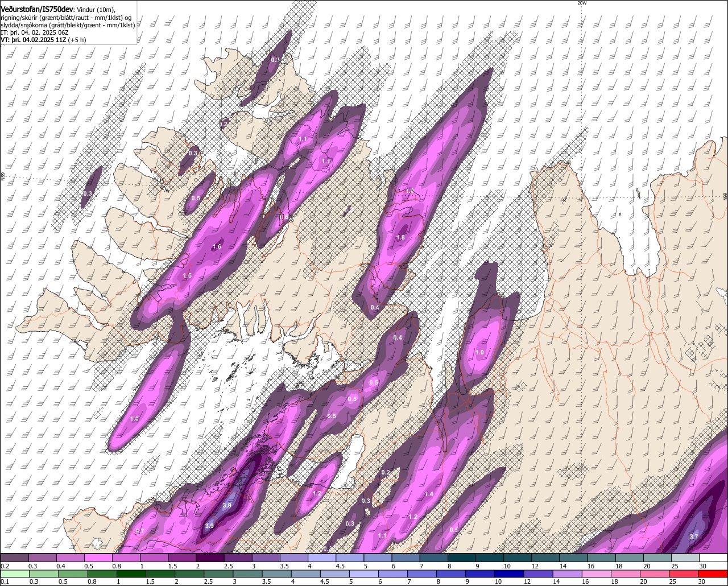Screen dimensions: 728x586
Task: Select the dark teal 8 swatch in upper legend
Action: 461,558
